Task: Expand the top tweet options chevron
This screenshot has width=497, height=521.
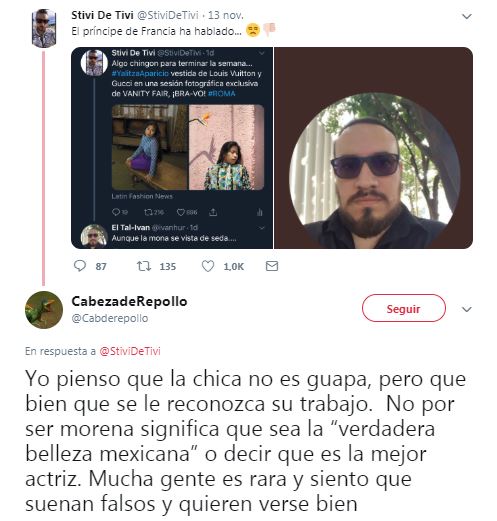Action: tap(467, 16)
